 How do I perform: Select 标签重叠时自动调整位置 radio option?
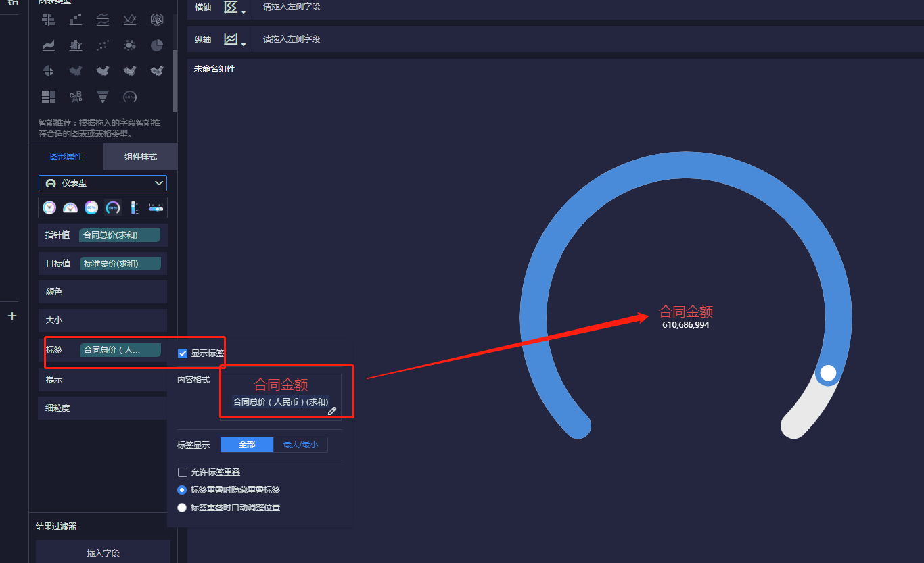pos(182,508)
